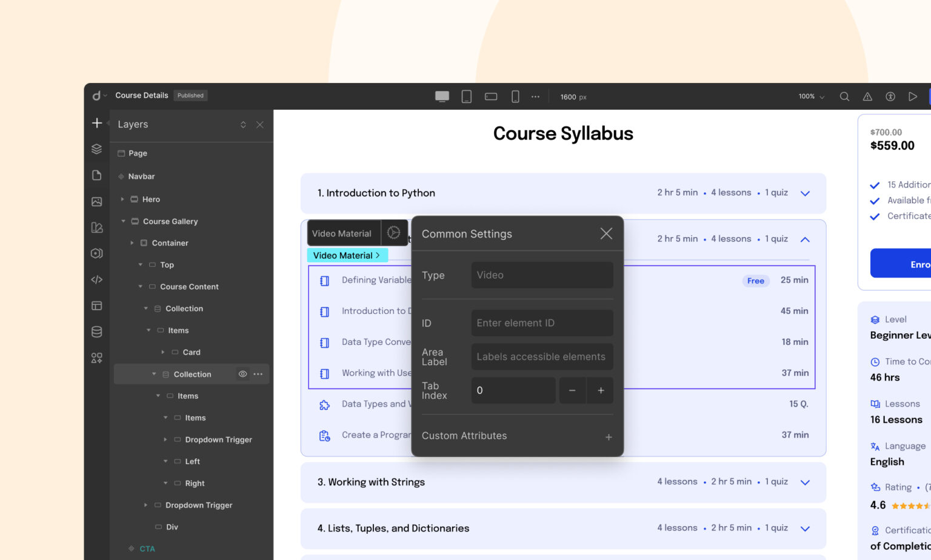Image resolution: width=931 pixels, height=560 pixels.
Task: Open the Pages panel icon
Action: [x=97, y=175]
